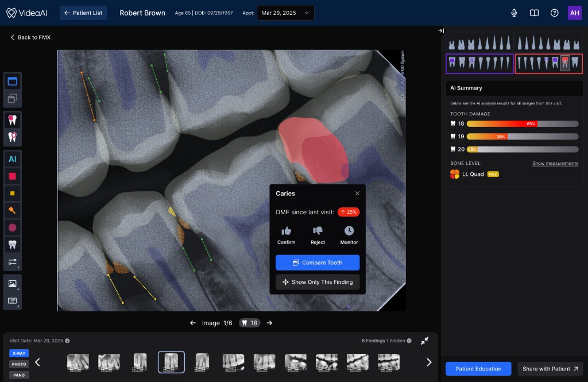Image resolution: width=588 pixels, height=382 pixels.
Task: Choose Show Only This Finding in the Caries popup
Action: (318, 282)
